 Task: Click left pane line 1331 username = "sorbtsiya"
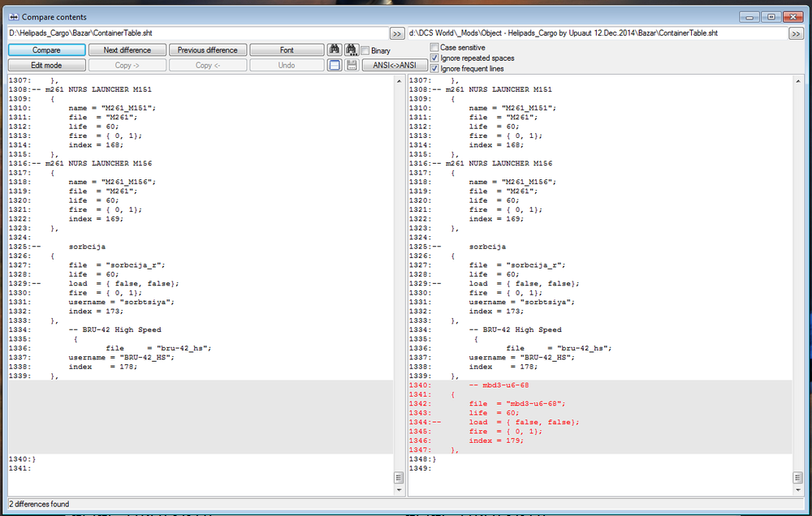click(121, 303)
